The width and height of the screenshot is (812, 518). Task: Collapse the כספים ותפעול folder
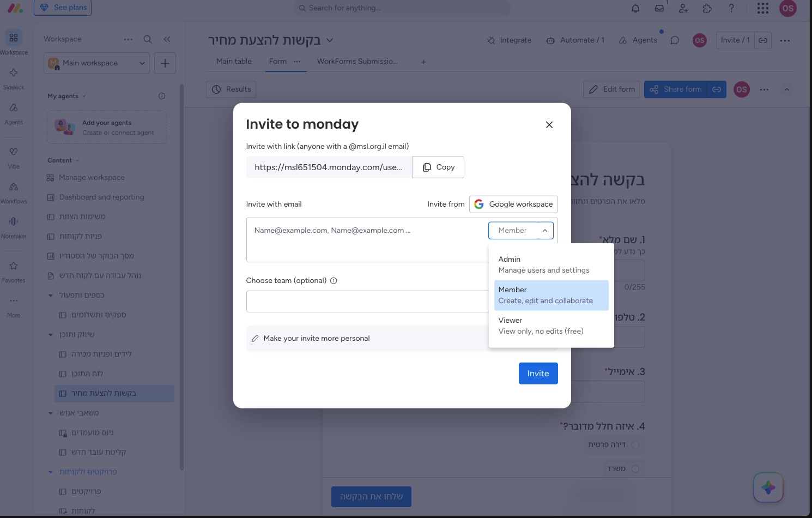51,296
